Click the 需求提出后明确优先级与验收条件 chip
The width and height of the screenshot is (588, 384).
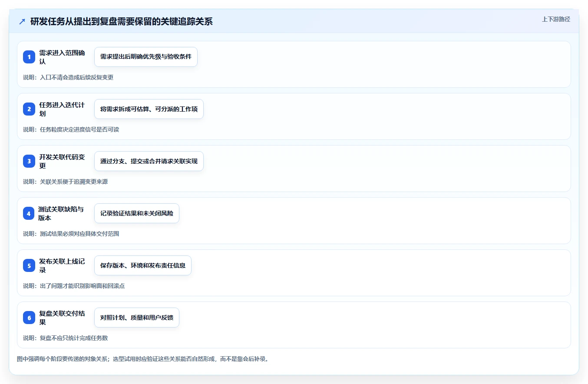[x=146, y=57]
